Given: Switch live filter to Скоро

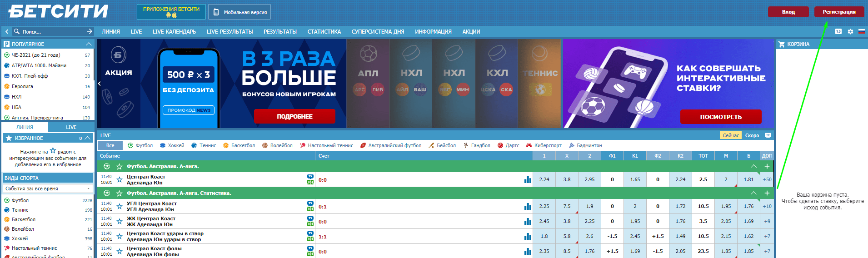Looking at the screenshot, I should pyautogui.click(x=752, y=135).
